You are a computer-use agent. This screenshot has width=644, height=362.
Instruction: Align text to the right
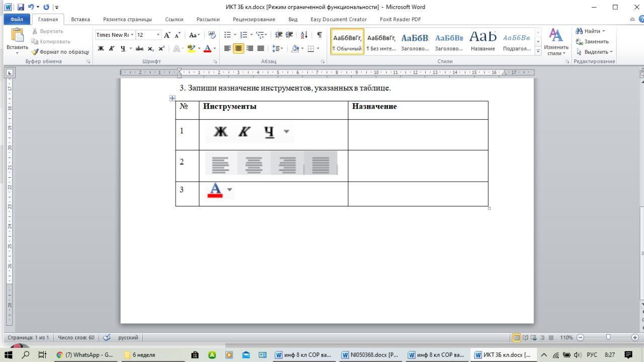click(250, 49)
